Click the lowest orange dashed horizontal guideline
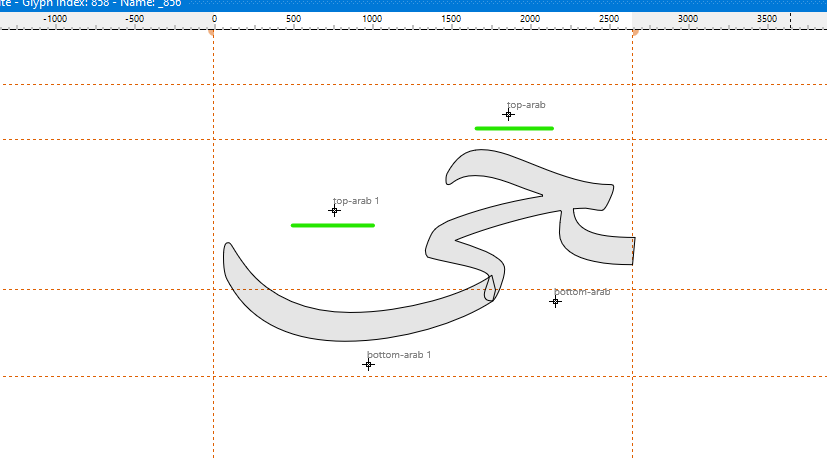Viewport: 827px width, 461px height. tap(100, 377)
